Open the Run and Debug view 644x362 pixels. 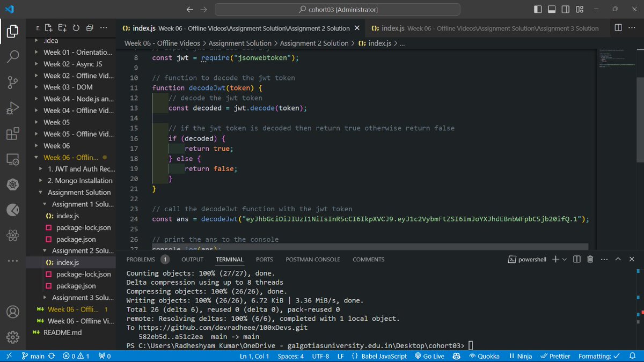[13, 108]
